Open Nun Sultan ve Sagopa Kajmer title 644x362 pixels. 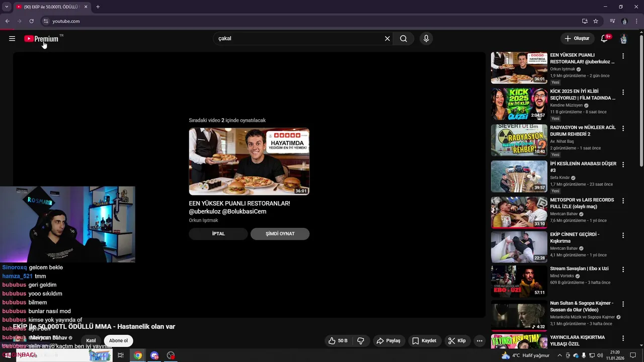coord(582,306)
